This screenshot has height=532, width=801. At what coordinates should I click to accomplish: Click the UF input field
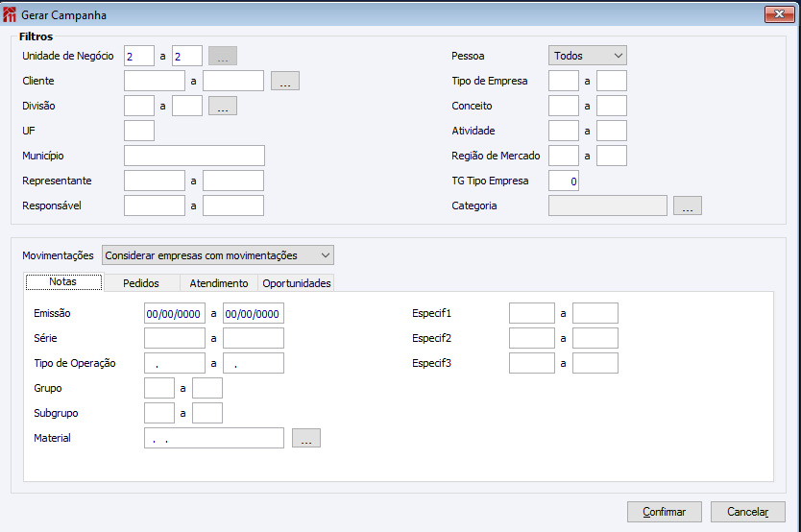139,132
